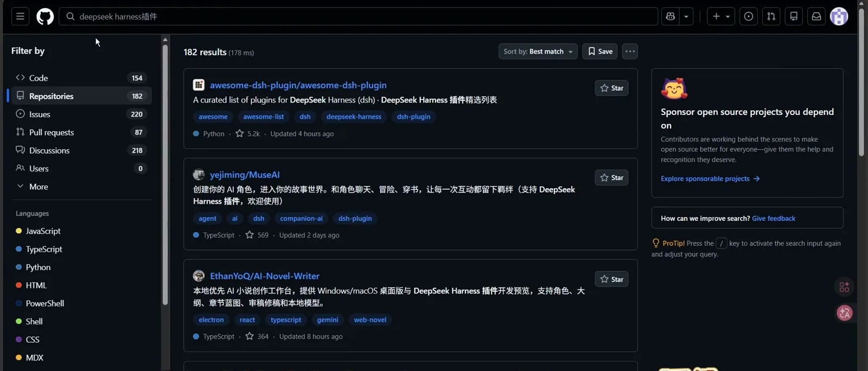Open the Pull requests icon in header
868x371 pixels.
point(771,16)
